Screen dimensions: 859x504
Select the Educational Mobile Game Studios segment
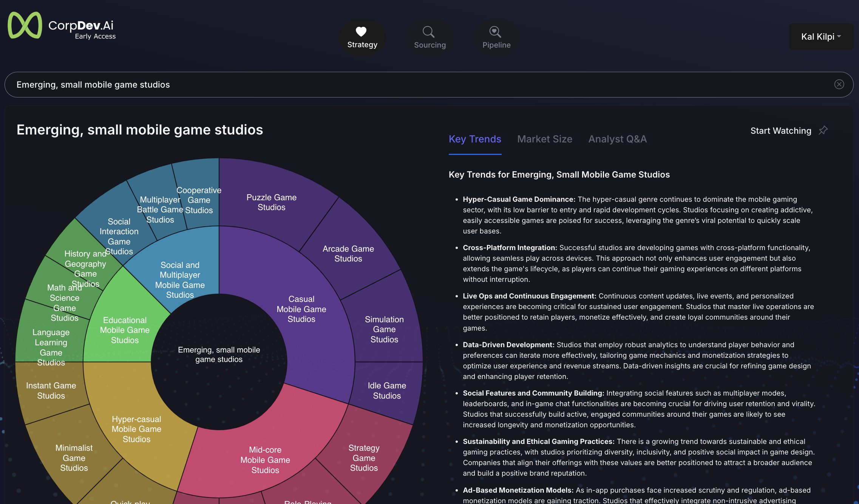click(x=125, y=330)
